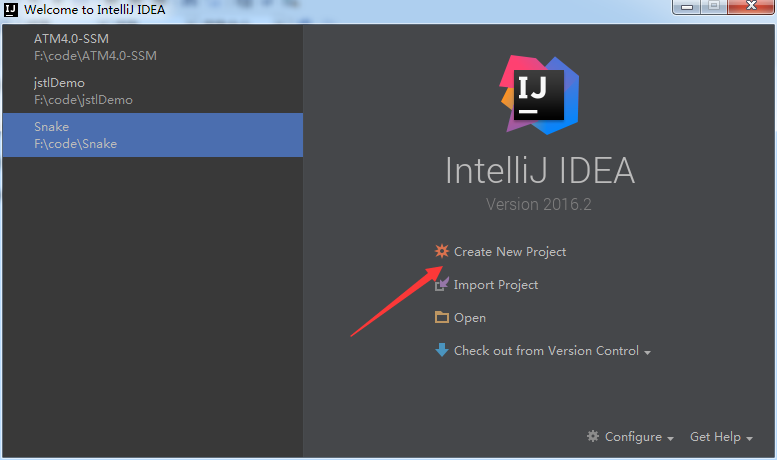Click the Import Project arrow icon

[442, 284]
